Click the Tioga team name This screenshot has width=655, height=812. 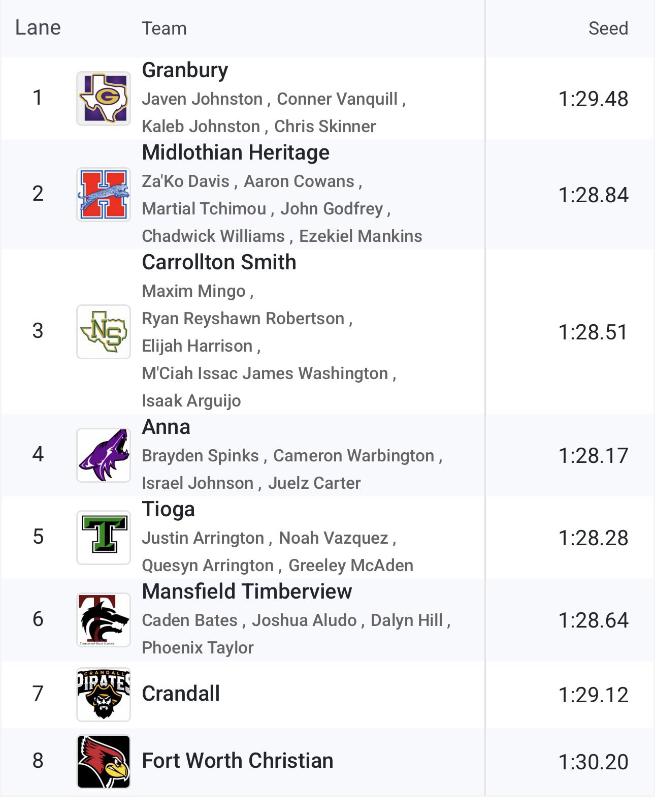(168, 509)
